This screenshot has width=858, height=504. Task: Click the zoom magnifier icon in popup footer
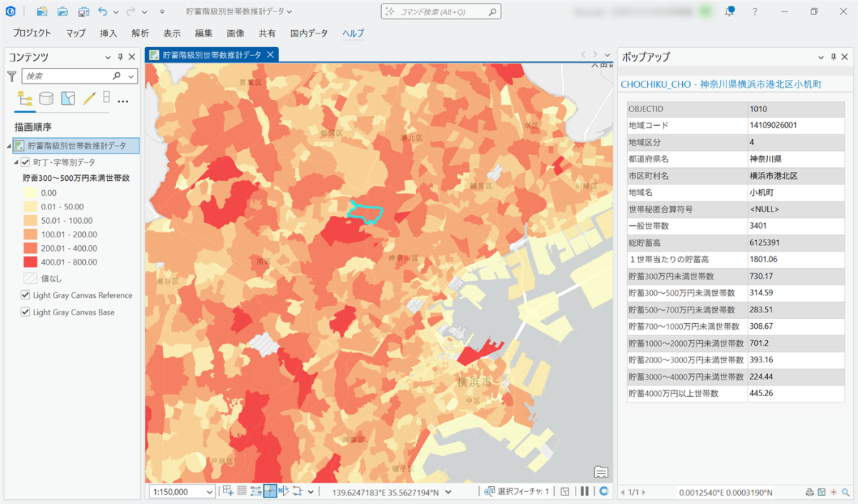point(845,492)
